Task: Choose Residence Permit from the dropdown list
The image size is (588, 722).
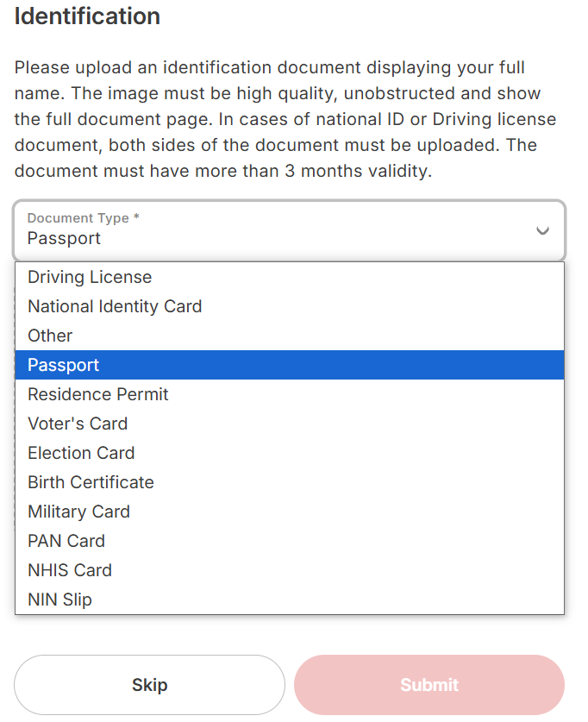Action: 98,394
